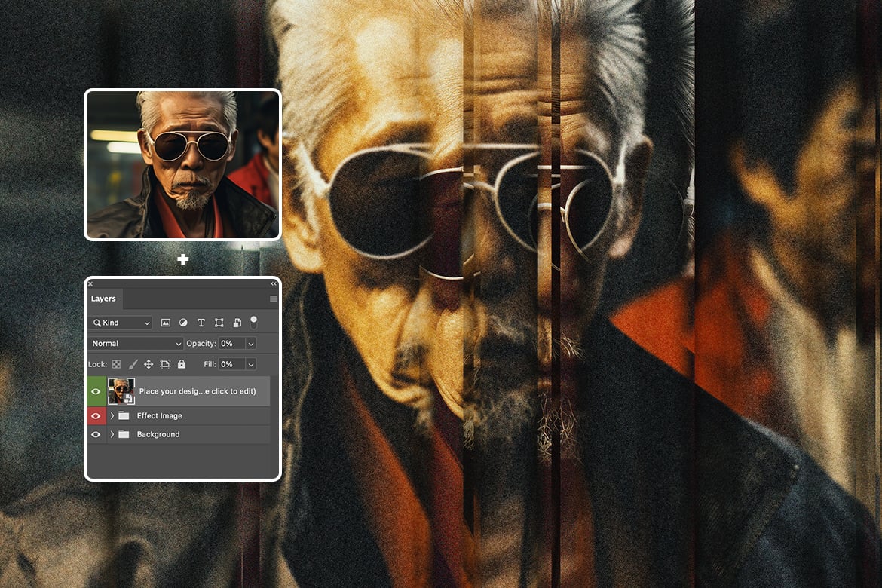Viewport: 882px width, 588px height.
Task: Click the Background folder icon
Action: coord(124,434)
